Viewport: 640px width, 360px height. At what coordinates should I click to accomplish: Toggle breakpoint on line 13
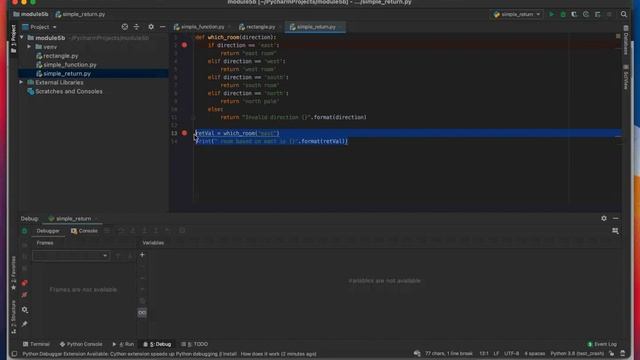tap(184, 133)
